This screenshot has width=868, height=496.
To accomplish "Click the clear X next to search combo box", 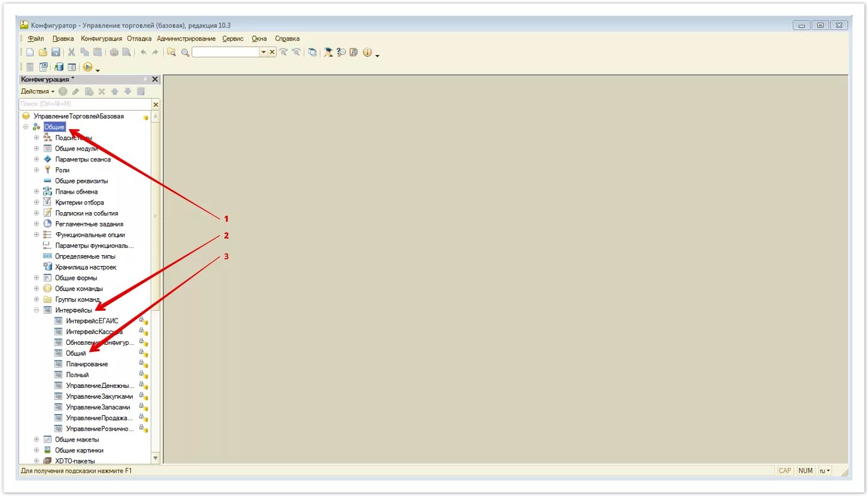I will tap(272, 52).
